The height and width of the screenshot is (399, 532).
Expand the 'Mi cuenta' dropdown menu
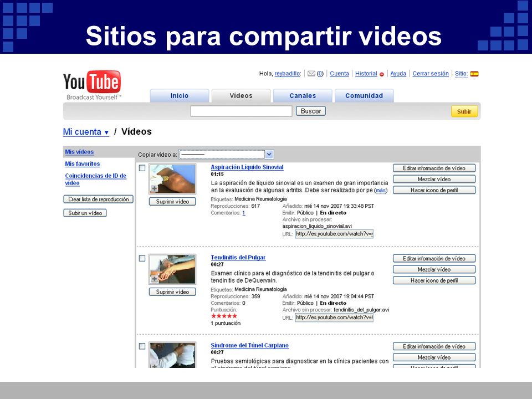86,132
